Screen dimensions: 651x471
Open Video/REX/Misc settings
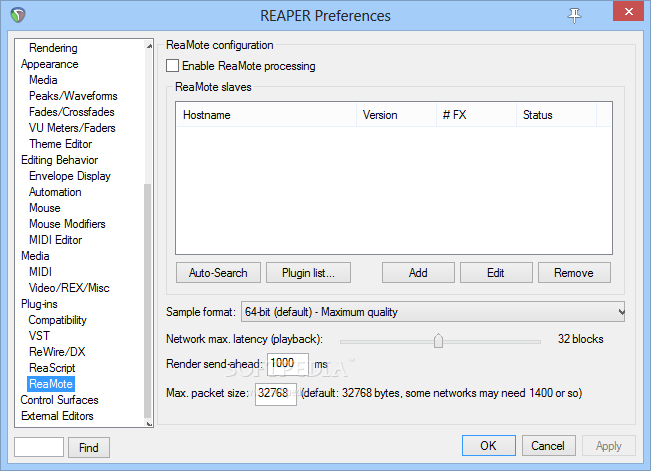(69, 288)
